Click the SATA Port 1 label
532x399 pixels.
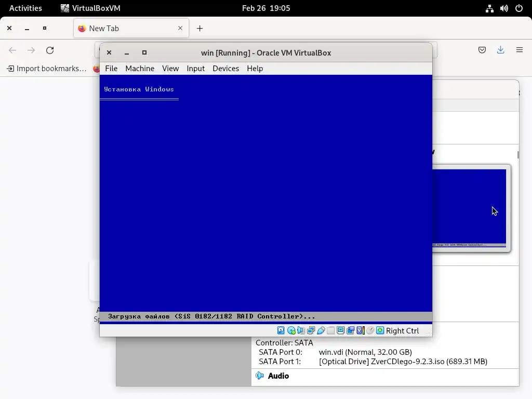[280, 362]
